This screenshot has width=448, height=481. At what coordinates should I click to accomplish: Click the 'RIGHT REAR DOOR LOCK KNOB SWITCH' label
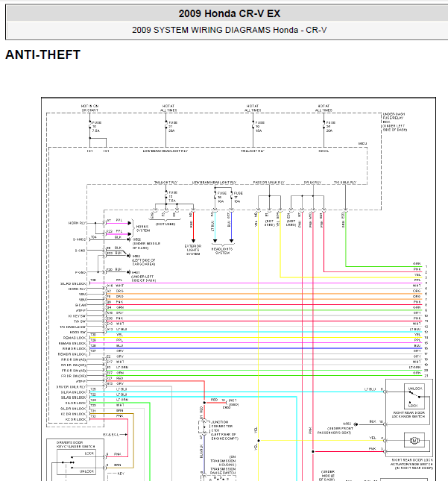(x=408, y=415)
